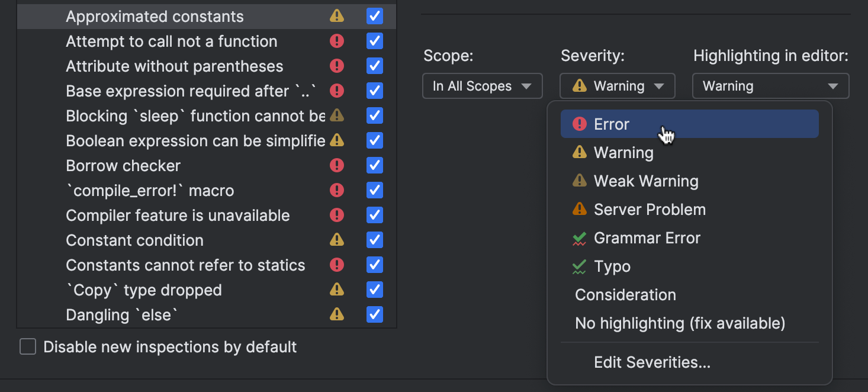Click the Weak Warning triangle icon
The width and height of the screenshot is (868, 392).
click(579, 181)
